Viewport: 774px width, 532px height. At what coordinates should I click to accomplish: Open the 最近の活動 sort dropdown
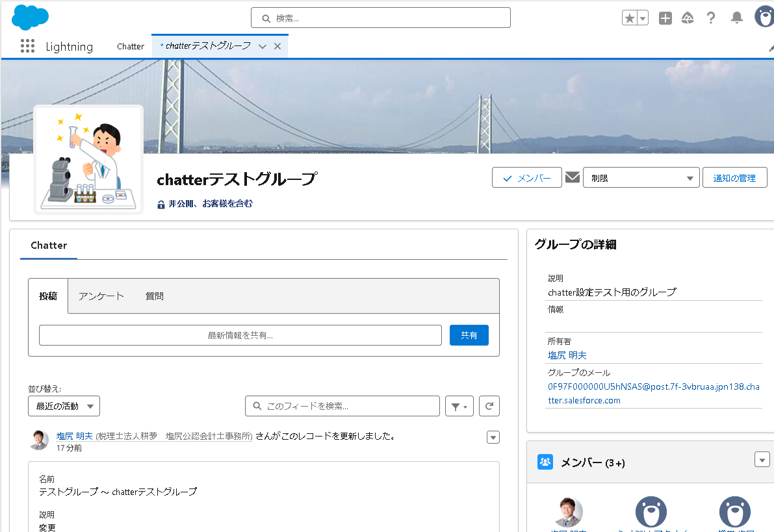(64, 406)
